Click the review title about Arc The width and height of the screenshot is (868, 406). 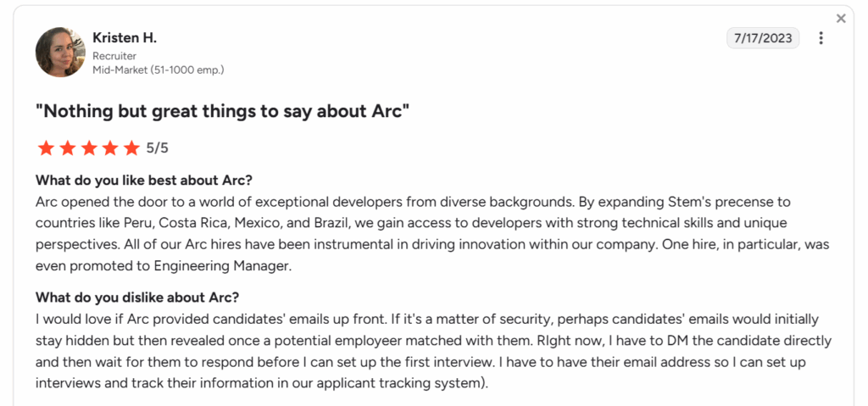pos(222,111)
